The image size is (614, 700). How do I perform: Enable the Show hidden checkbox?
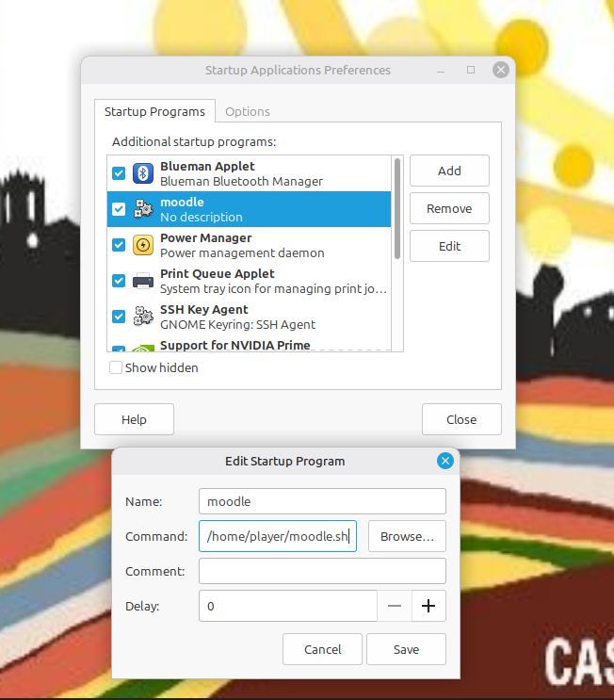(116, 367)
